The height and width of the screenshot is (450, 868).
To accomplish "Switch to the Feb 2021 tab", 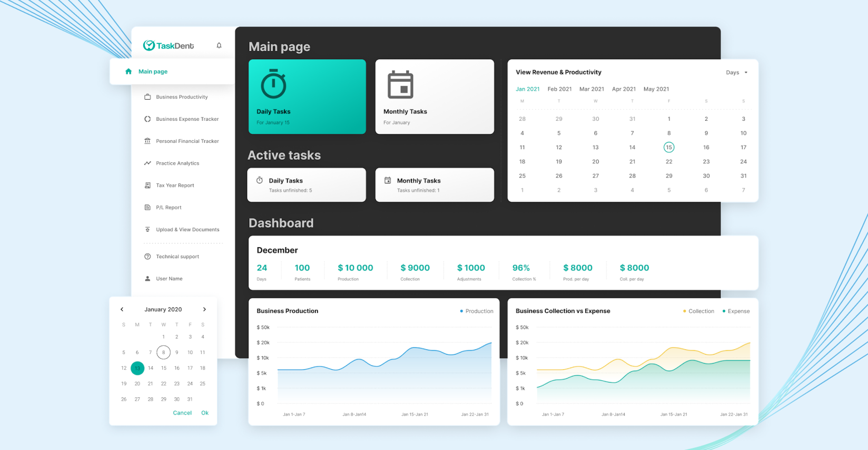I will tap(559, 89).
